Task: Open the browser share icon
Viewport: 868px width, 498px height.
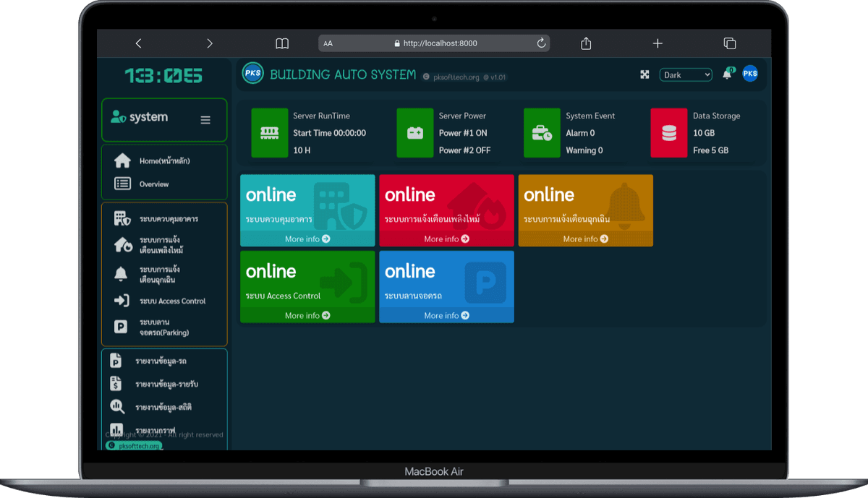Action: click(586, 43)
